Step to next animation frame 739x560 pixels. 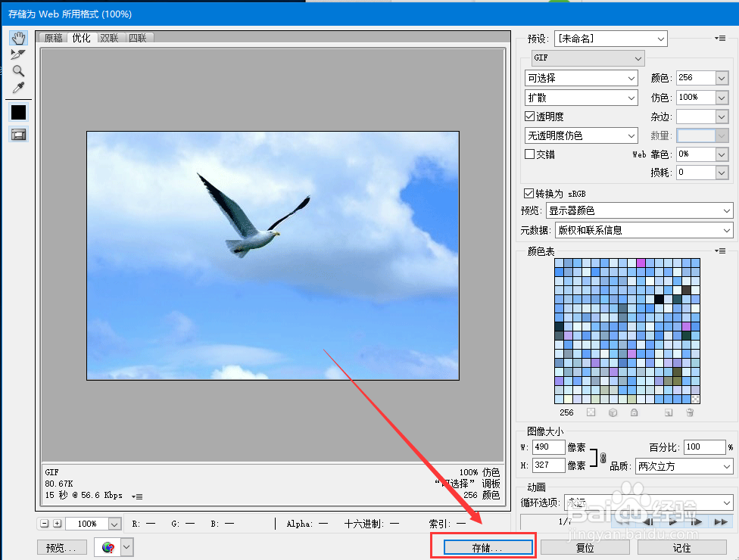click(696, 521)
